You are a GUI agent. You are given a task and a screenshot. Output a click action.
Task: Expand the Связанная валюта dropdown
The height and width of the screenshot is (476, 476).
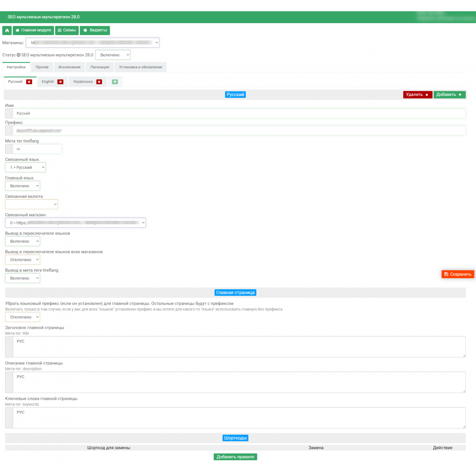pyautogui.click(x=31, y=204)
